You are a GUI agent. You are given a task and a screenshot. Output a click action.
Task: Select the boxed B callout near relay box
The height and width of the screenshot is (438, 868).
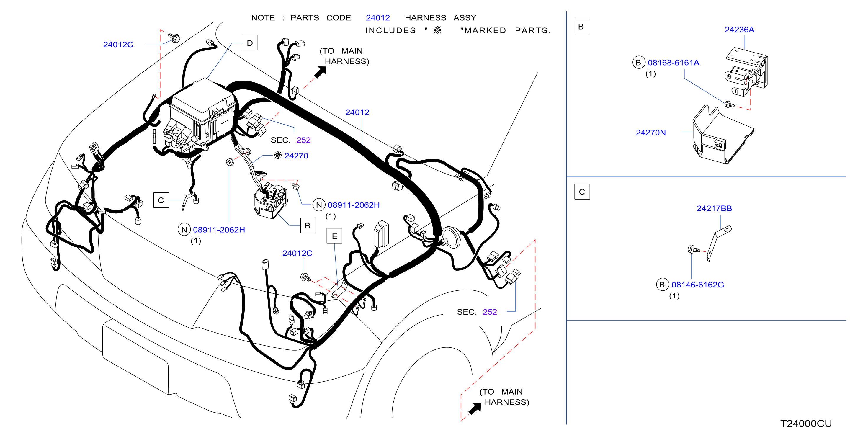[308, 225]
